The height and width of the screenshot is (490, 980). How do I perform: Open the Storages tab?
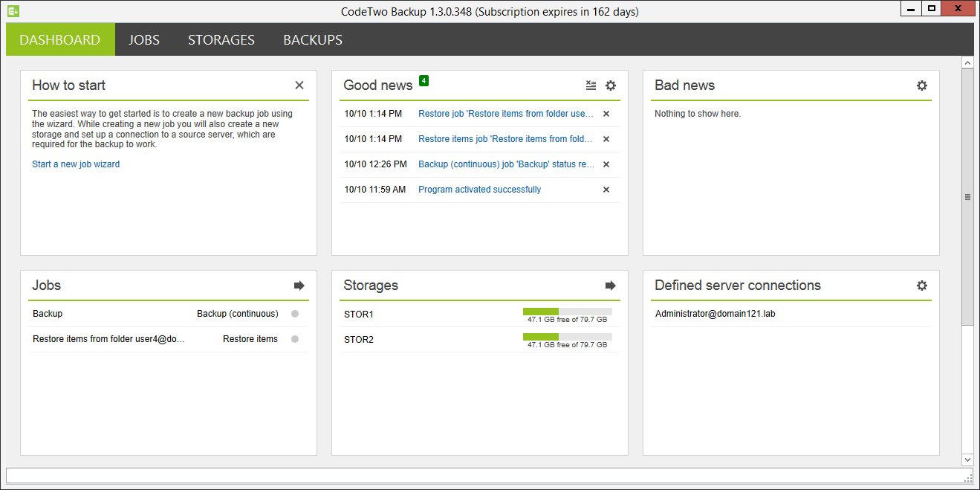pos(221,39)
